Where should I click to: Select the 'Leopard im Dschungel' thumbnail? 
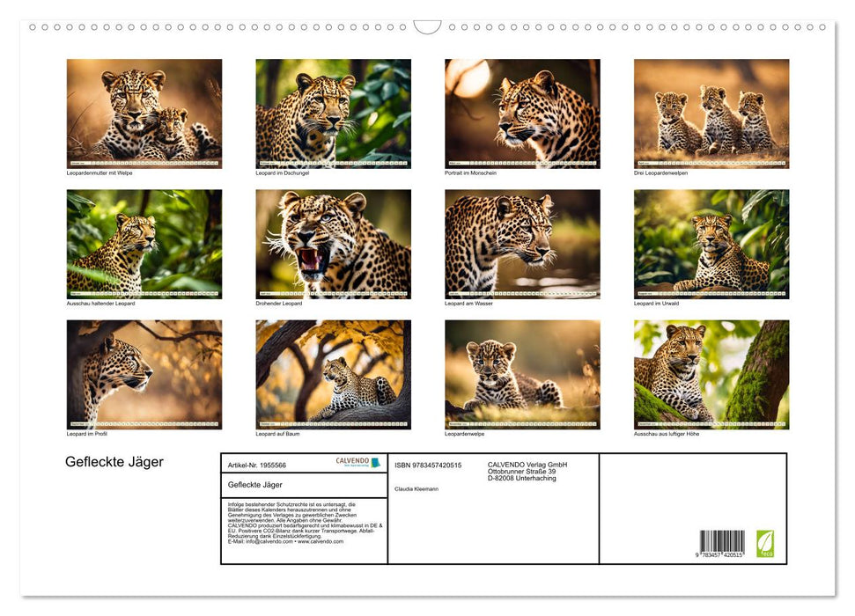coord(333,114)
